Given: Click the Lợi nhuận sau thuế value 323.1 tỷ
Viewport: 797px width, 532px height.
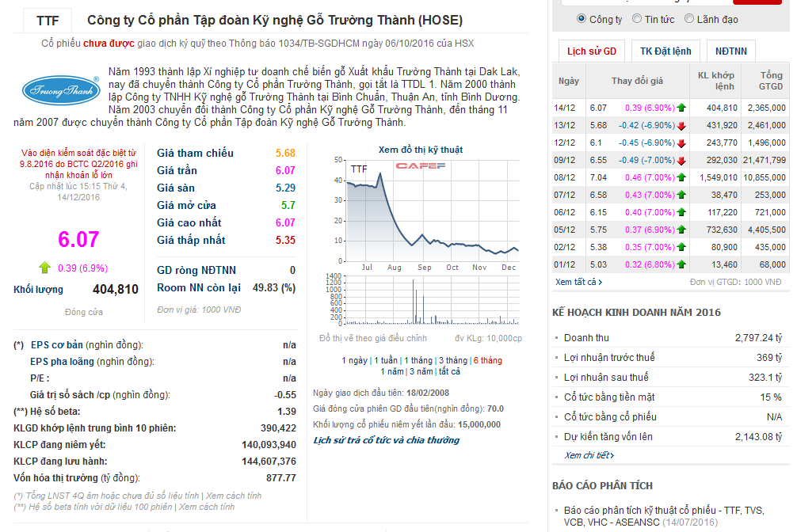Looking at the screenshot, I should pyautogui.click(x=765, y=378).
